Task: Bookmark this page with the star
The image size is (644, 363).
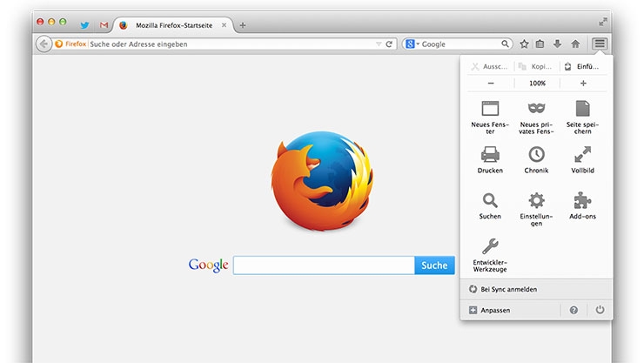Action: click(524, 44)
